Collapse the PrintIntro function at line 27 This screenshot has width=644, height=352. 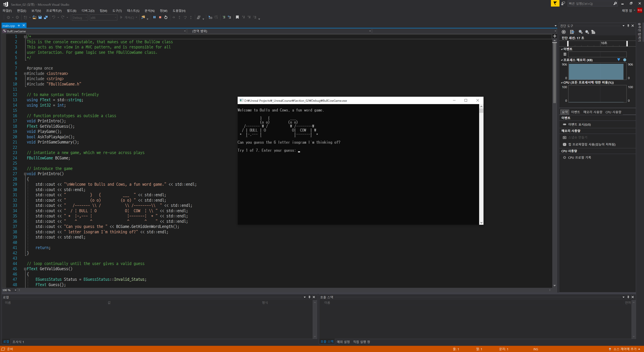click(x=25, y=174)
